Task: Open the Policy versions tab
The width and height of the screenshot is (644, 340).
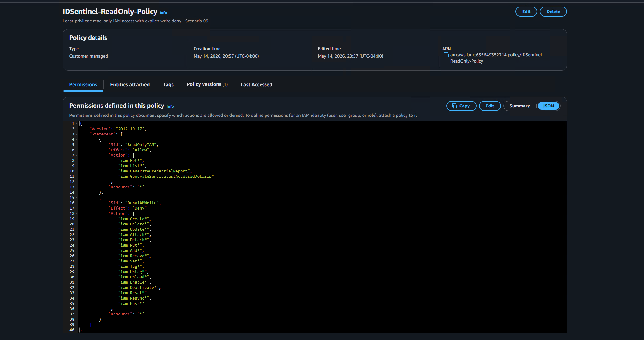Action: tap(207, 84)
